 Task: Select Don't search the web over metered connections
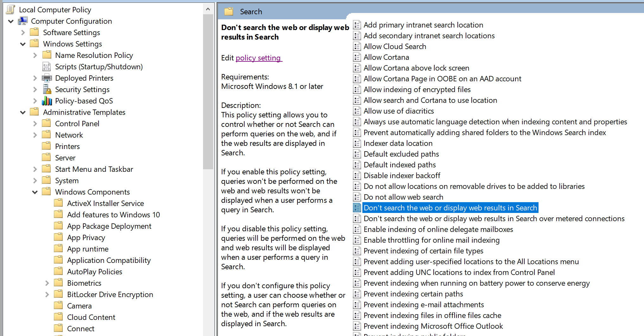pyautogui.click(x=494, y=219)
